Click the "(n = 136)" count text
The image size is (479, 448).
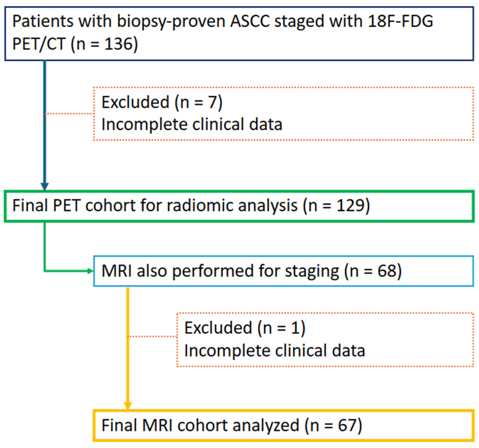point(104,44)
